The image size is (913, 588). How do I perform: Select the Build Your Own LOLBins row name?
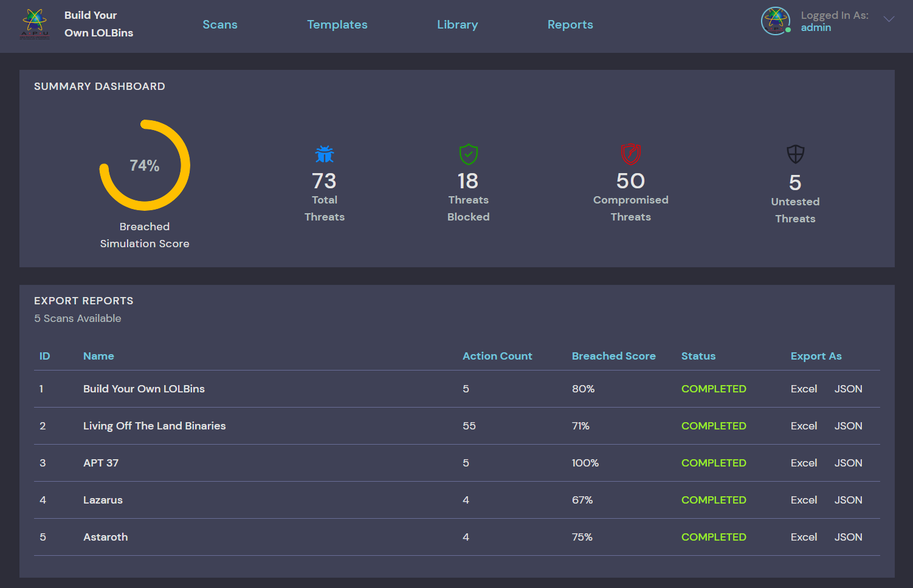144,389
